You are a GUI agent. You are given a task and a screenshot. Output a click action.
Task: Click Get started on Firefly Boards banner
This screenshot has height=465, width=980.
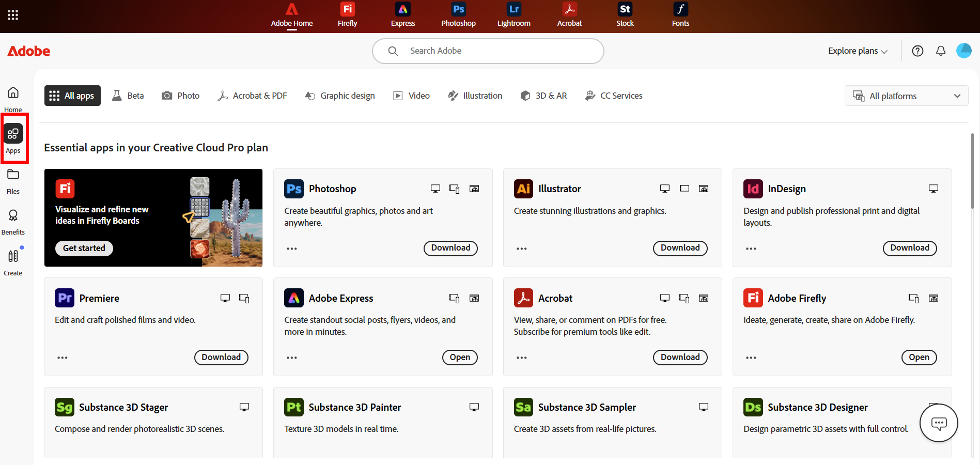click(84, 248)
